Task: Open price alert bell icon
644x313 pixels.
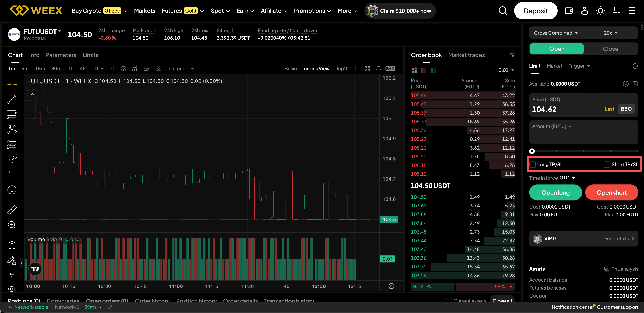Action: (378, 69)
